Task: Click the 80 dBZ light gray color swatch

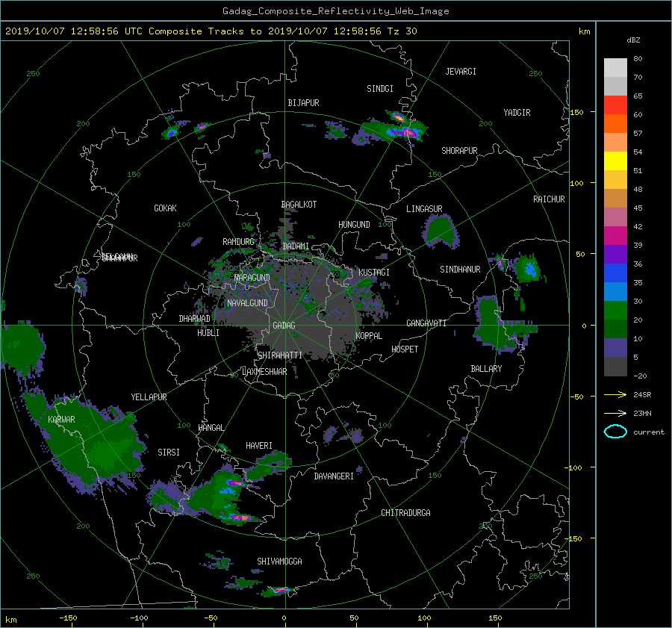Action: tap(615, 67)
